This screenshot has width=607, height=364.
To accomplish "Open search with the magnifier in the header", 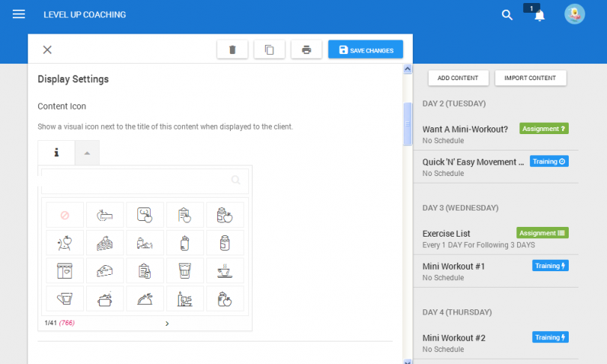I will coord(507,15).
